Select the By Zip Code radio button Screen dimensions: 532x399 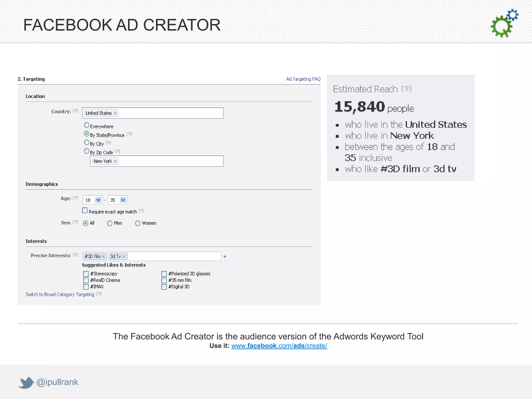click(x=87, y=151)
